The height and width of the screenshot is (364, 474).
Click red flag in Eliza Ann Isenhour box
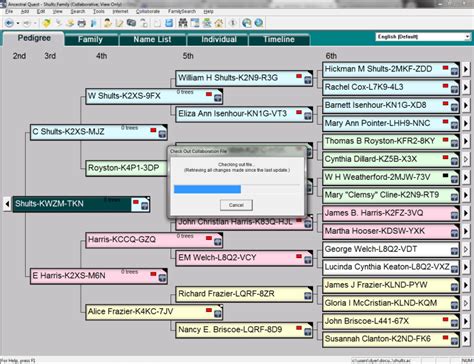click(299, 112)
